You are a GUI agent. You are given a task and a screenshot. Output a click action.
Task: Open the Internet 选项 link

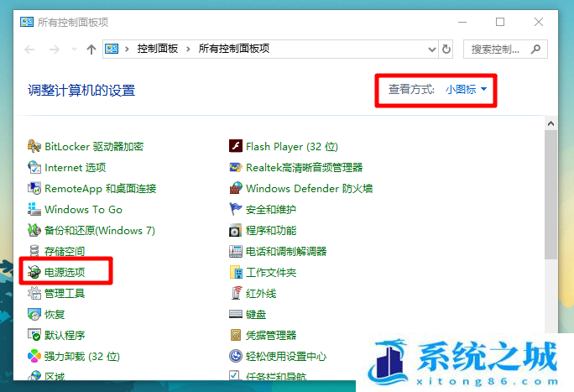pyautogui.click(x=75, y=168)
